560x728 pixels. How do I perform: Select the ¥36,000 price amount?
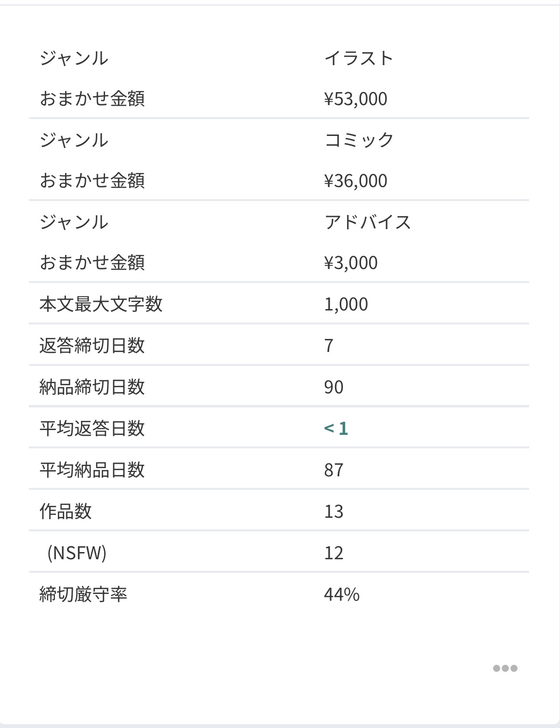coord(356,181)
